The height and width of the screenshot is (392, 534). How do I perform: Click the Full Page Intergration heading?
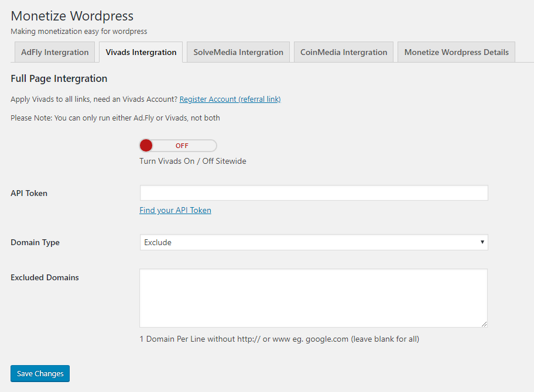(59, 78)
